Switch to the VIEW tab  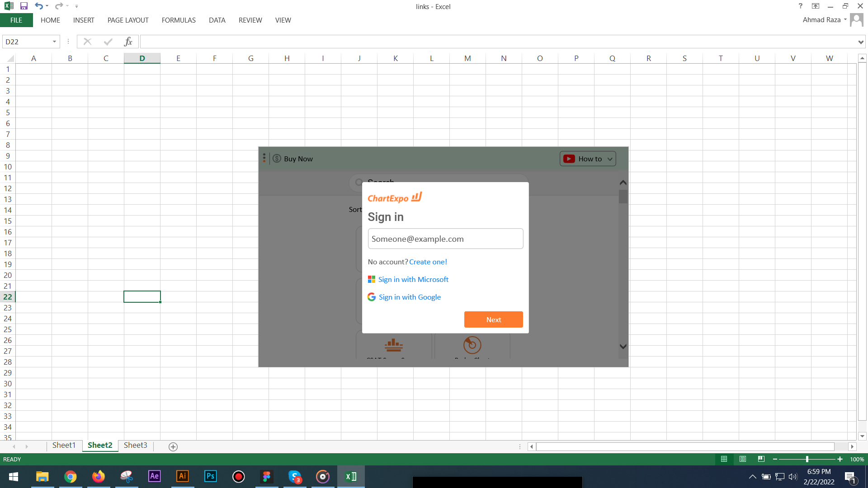[x=283, y=20]
